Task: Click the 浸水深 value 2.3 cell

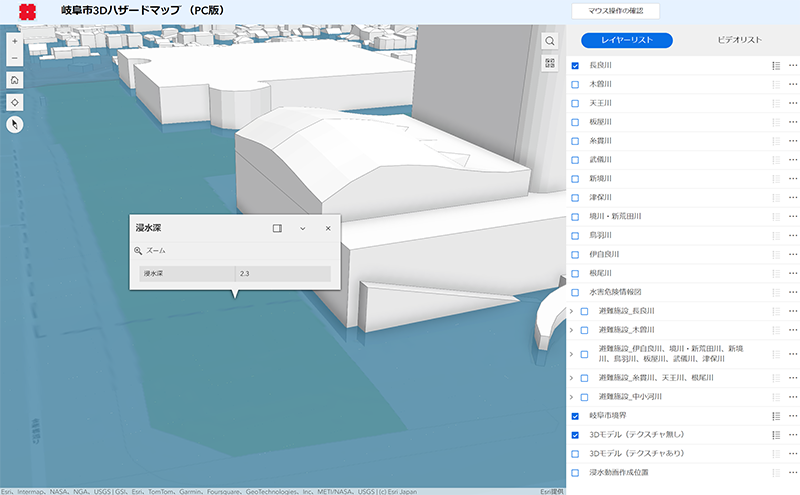Action: pos(283,274)
